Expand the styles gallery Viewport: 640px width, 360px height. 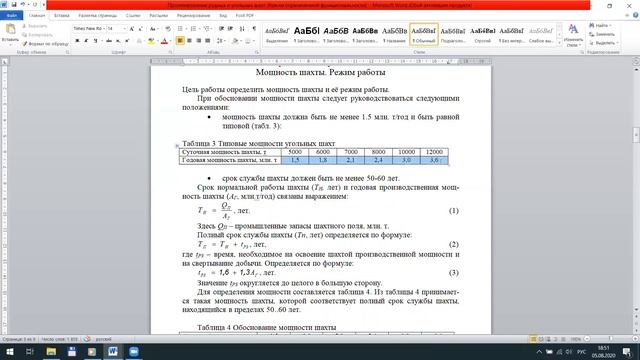point(559,42)
